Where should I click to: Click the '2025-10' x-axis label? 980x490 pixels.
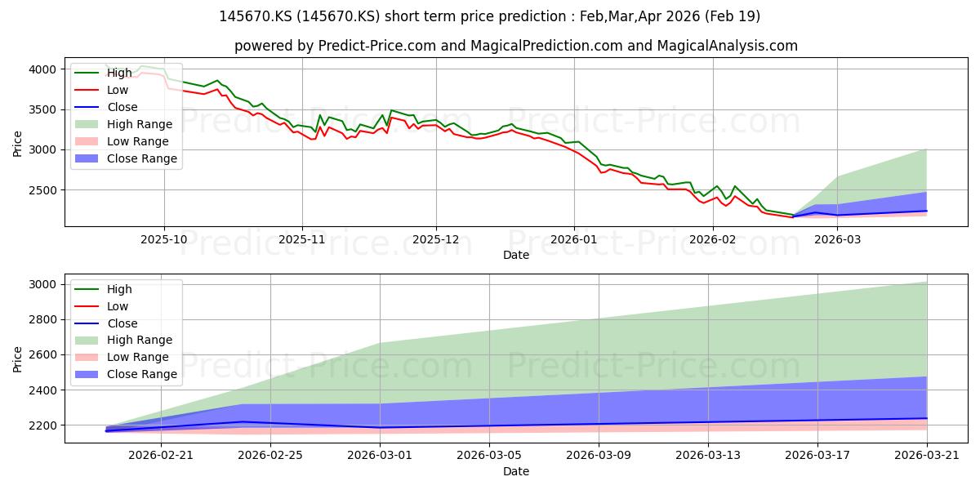point(164,240)
